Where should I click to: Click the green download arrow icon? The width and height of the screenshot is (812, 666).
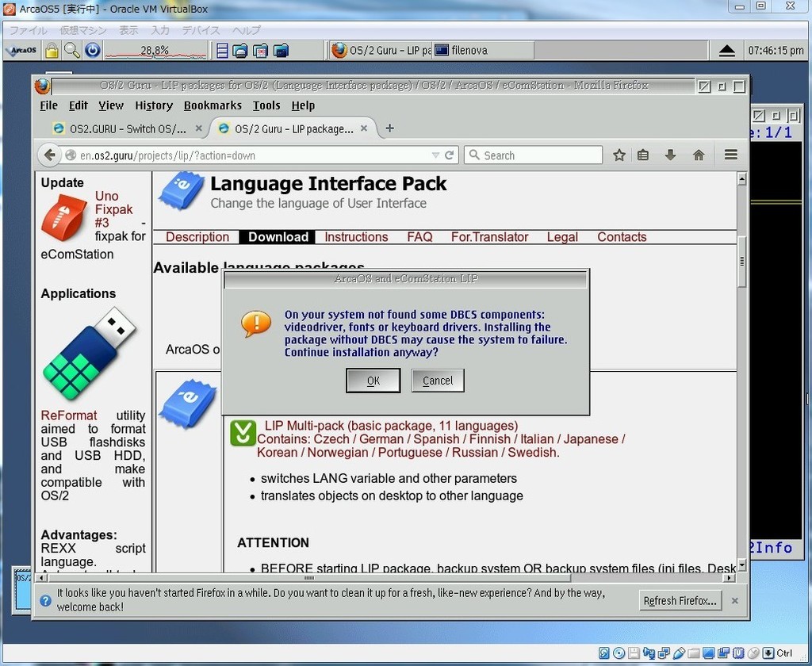[243, 433]
